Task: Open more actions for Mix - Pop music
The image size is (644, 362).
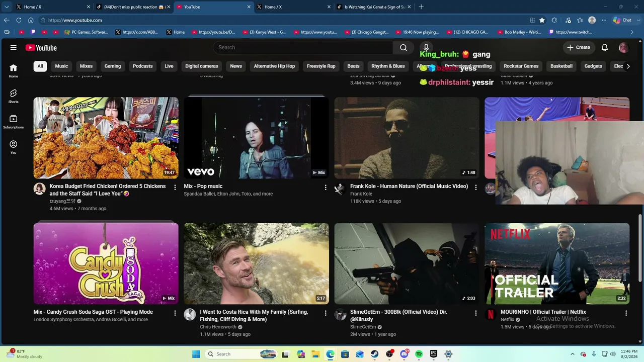Action: pyautogui.click(x=326, y=188)
